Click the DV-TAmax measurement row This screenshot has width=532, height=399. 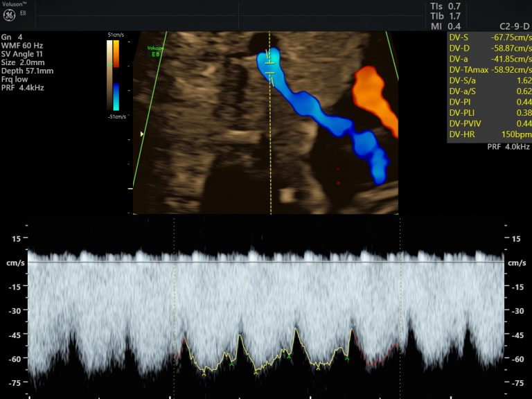[488, 69]
